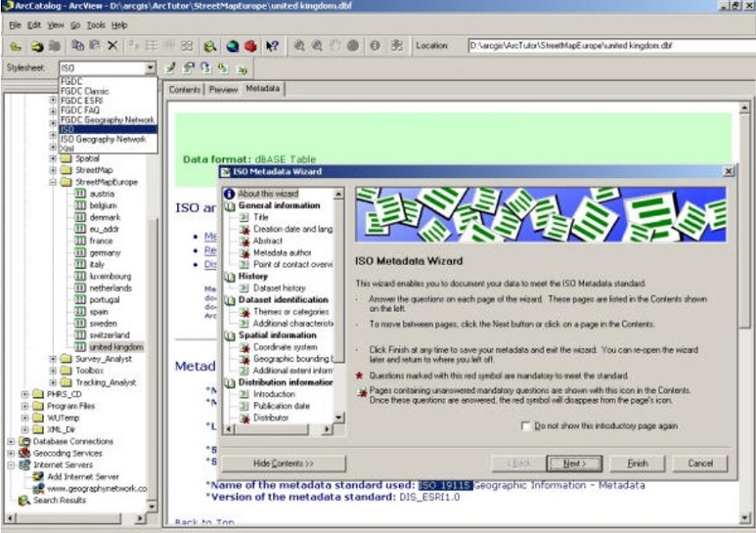Select FGDC FAQ in the stylesheet list

tap(108, 110)
